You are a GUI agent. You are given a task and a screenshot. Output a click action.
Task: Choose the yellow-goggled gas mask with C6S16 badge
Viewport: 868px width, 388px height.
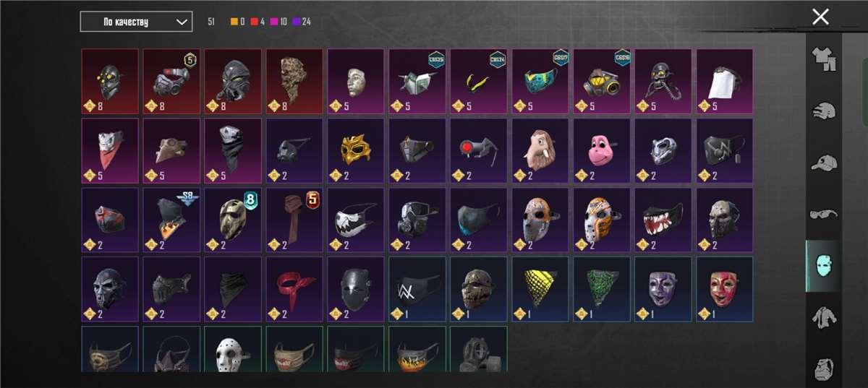(x=602, y=81)
